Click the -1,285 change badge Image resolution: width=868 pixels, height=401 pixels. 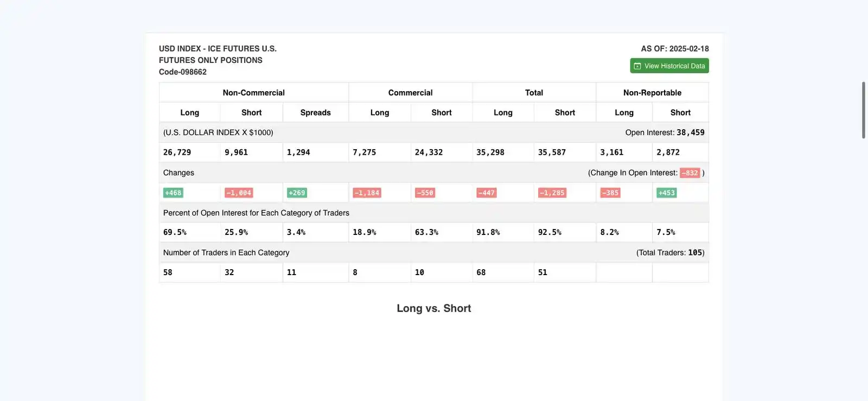[x=552, y=193]
